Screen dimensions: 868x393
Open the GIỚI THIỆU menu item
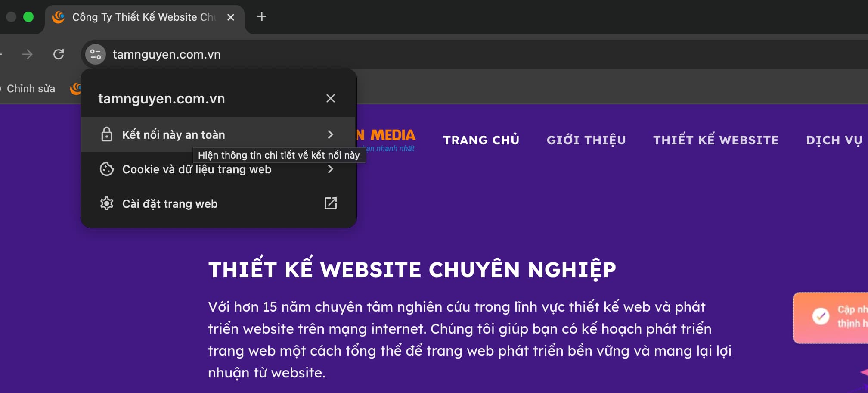(x=586, y=140)
